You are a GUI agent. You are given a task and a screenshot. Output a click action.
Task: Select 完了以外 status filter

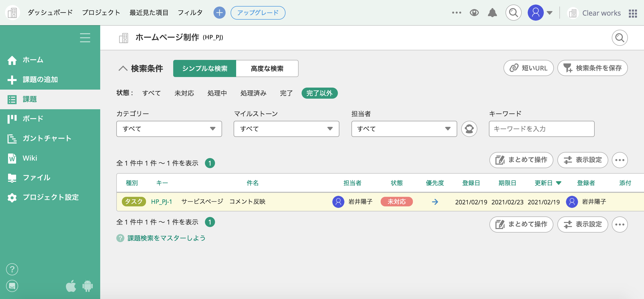pyautogui.click(x=319, y=93)
